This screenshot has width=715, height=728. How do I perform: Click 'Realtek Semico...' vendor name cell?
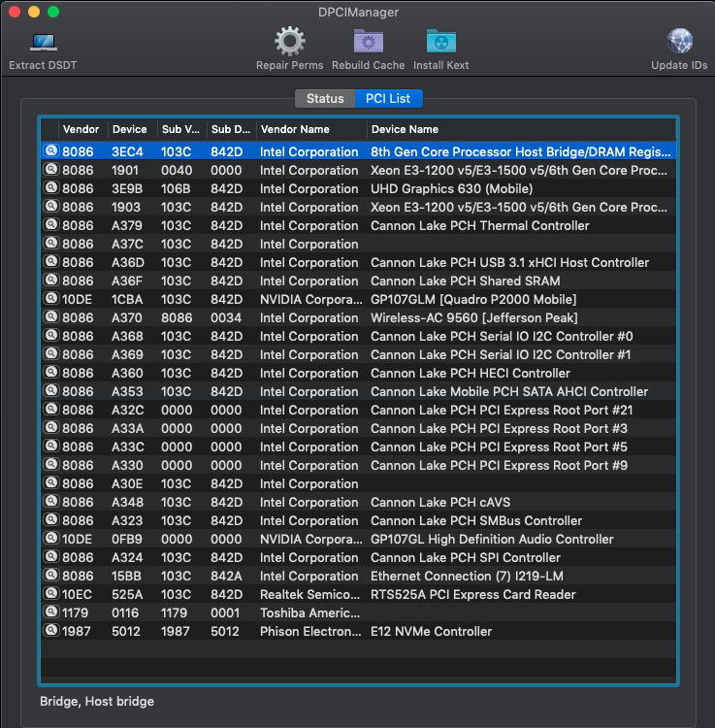pos(309,595)
